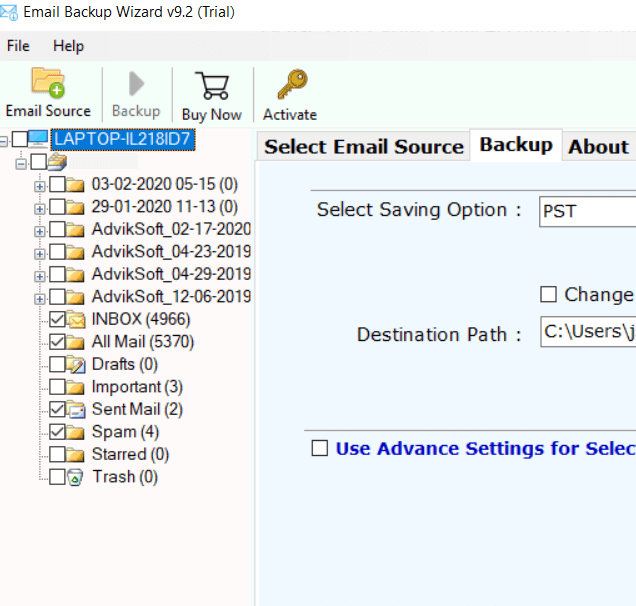Select the Spam (4) folder label
The width and height of the screenshot is (636, 606).
click(x=125, y=432)
